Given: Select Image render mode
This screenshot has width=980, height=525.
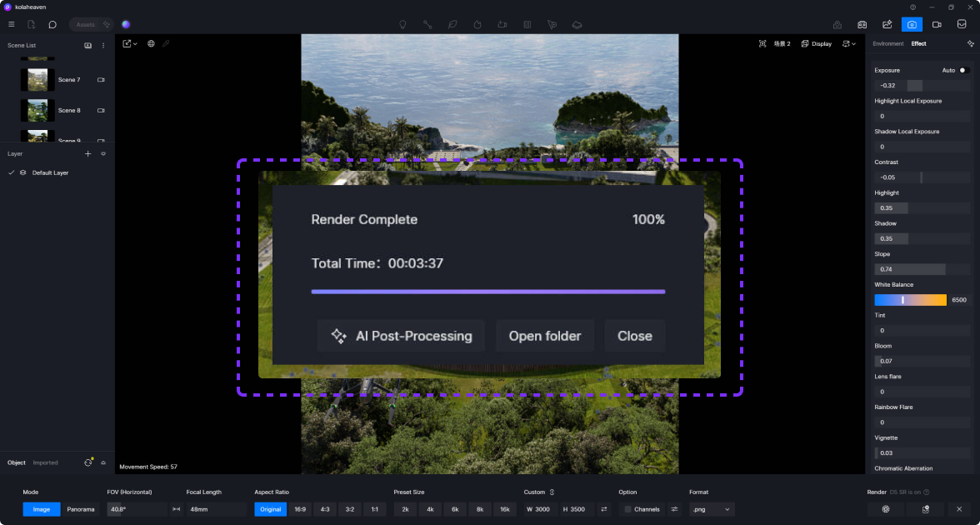Looking at the screenshot, I should click(42, 509).
